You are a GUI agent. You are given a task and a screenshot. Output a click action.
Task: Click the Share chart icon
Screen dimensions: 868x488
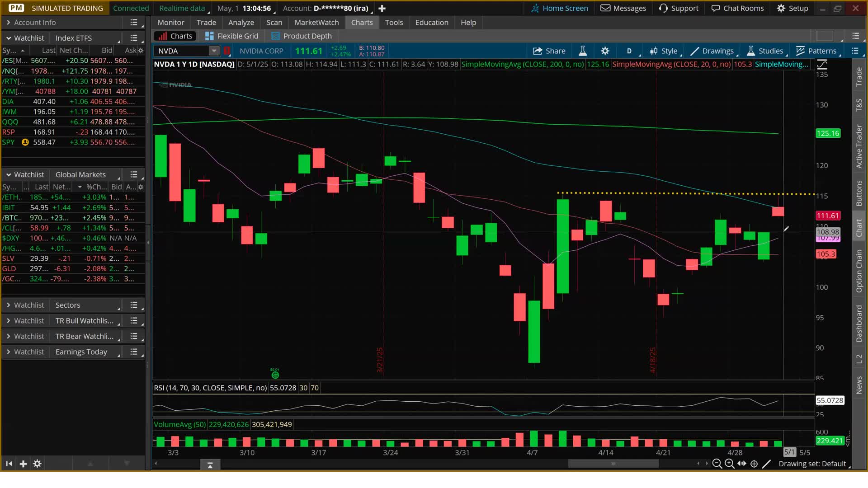tap(549, 51)
